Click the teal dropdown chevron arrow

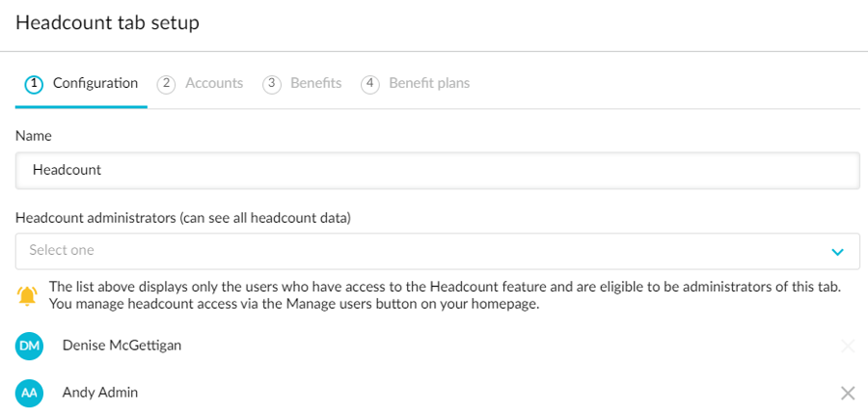click(x=837, y=252)
